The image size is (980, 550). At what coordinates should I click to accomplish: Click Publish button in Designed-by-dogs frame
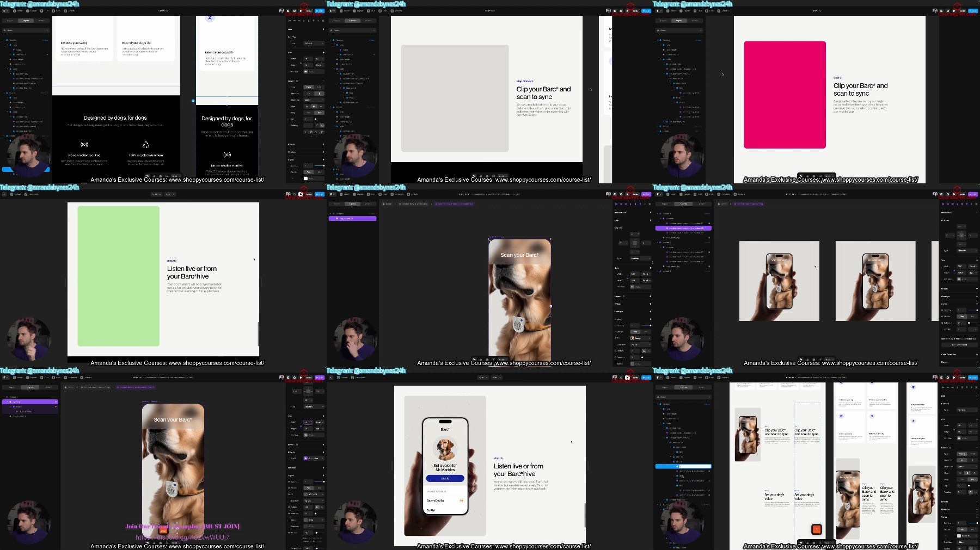320,11
